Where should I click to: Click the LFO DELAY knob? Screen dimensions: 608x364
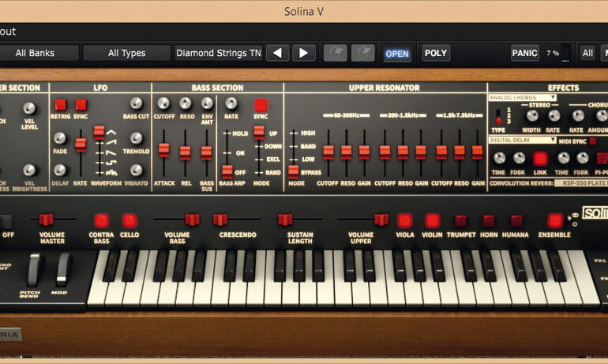click(x=60, y=170)
